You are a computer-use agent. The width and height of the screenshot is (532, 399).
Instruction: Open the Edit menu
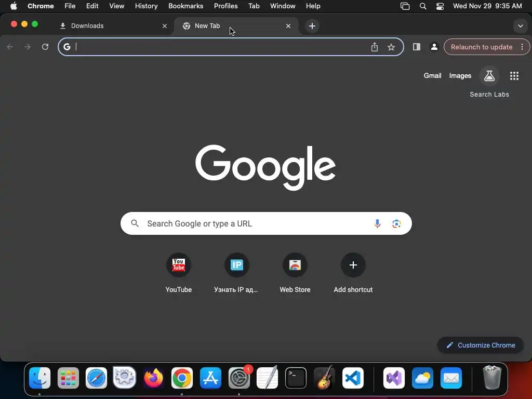[x=92, y=6]
